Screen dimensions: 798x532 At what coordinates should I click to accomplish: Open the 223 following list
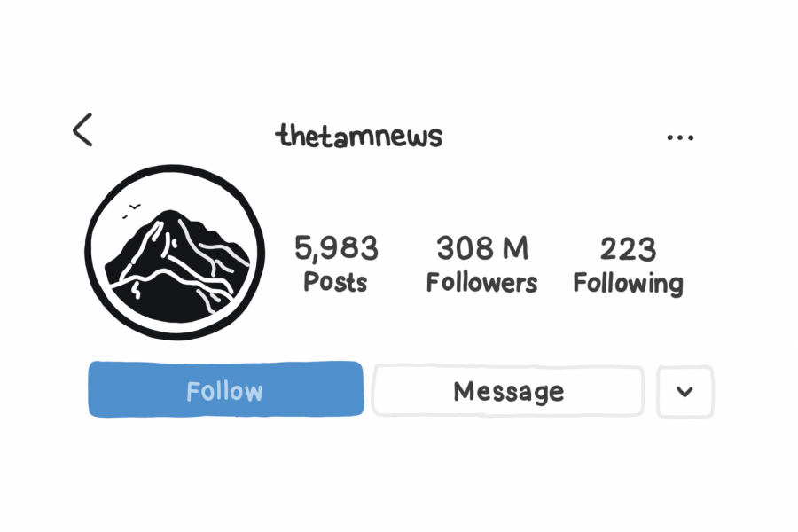[x=628, y=265]
